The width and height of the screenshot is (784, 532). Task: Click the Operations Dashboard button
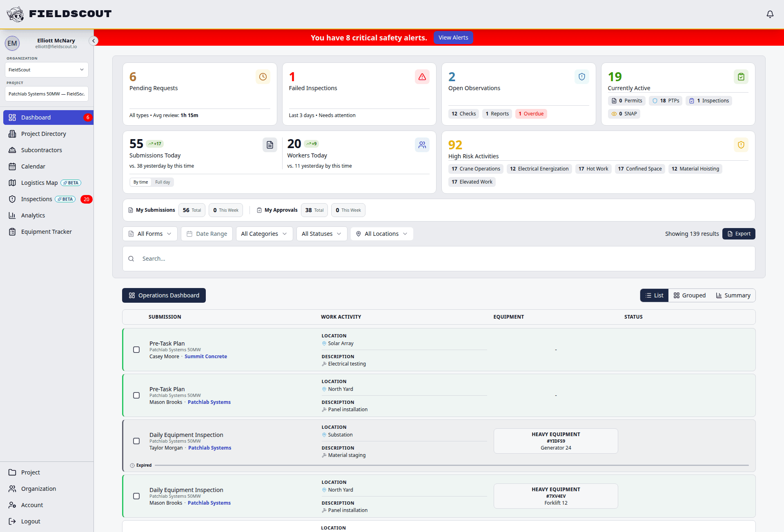point(164,295)
